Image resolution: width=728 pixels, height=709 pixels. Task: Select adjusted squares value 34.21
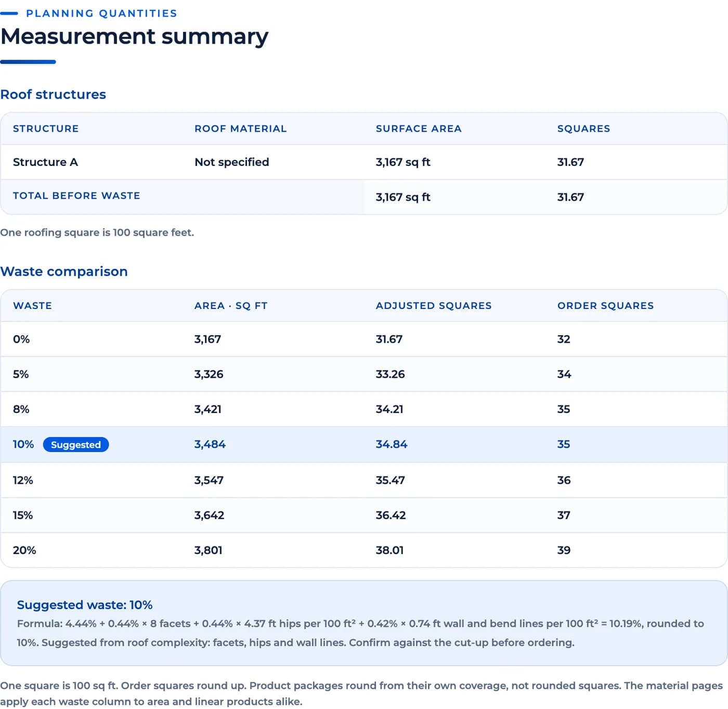click(389, 409)
